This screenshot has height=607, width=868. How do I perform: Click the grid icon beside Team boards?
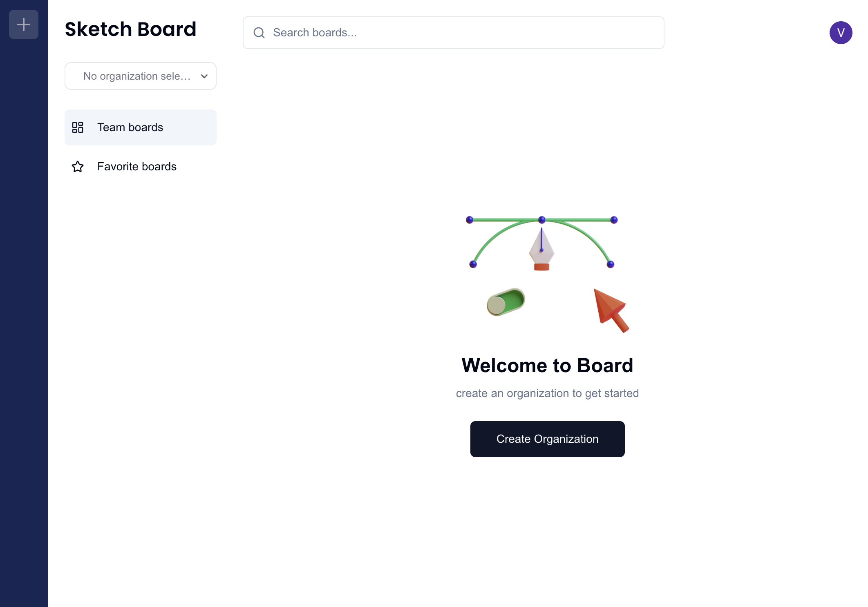78,127
